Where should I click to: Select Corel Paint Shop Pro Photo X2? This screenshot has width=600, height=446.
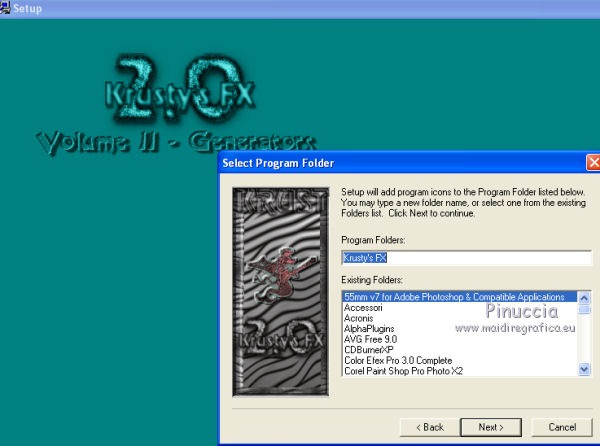460,371
